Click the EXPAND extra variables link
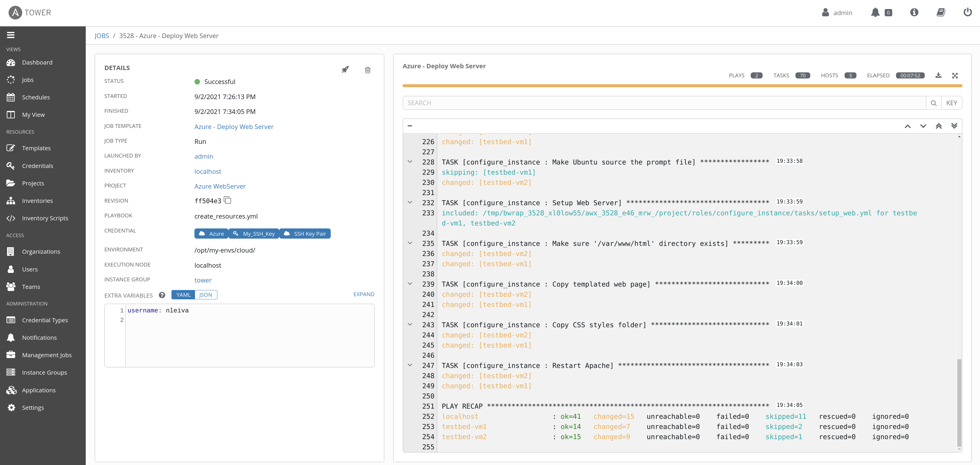This screenshot has height=465, width=980. [363, 294]
